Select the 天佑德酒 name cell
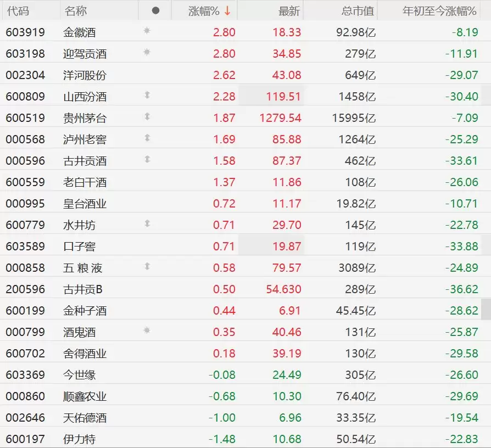The image size is (491, 448). coord(85,418)
